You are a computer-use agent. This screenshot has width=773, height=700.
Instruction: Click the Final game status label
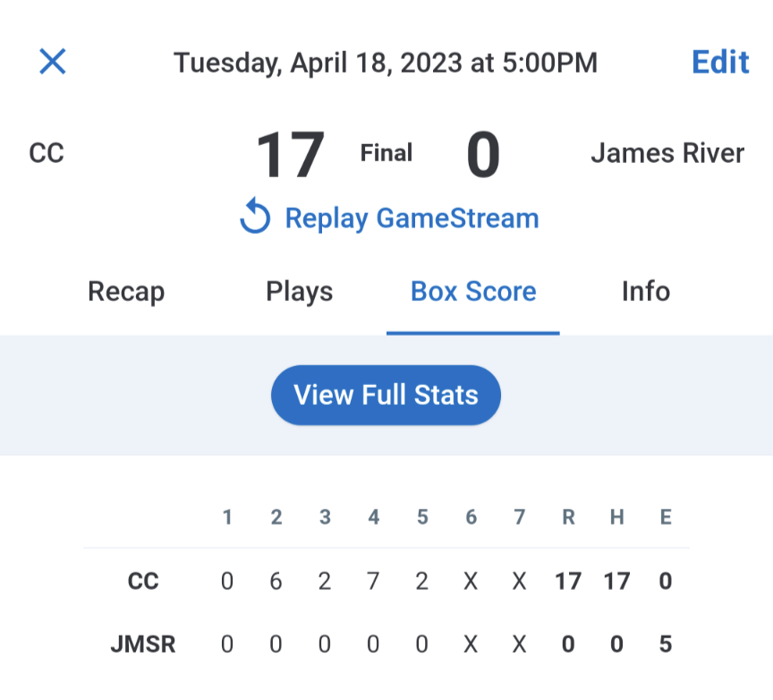386,153
